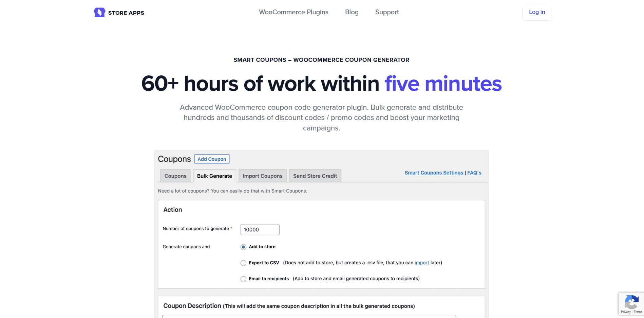The image size is (644, 318).
Task: Choose the Export to CSV option
Action: click(x=243, y=263)
